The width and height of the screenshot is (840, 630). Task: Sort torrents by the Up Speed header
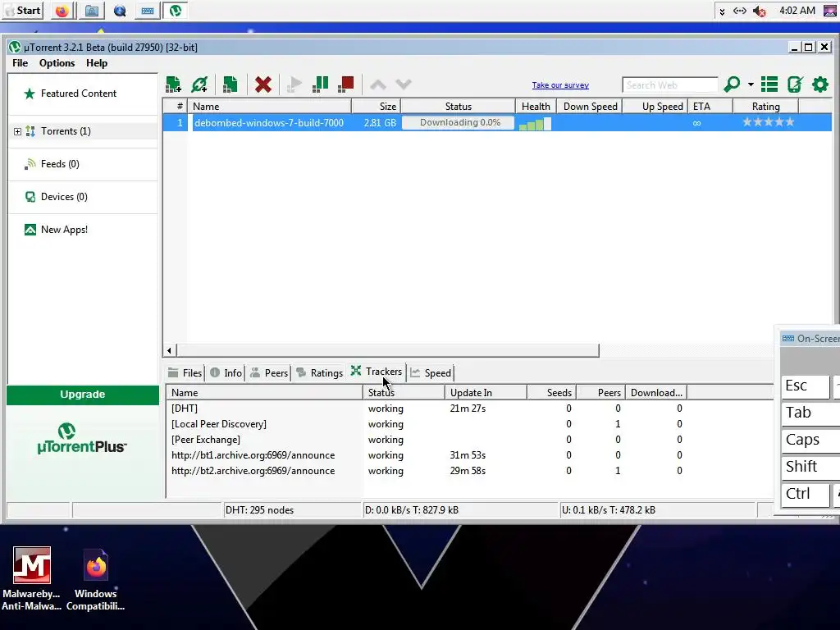(x=654, y=107)
